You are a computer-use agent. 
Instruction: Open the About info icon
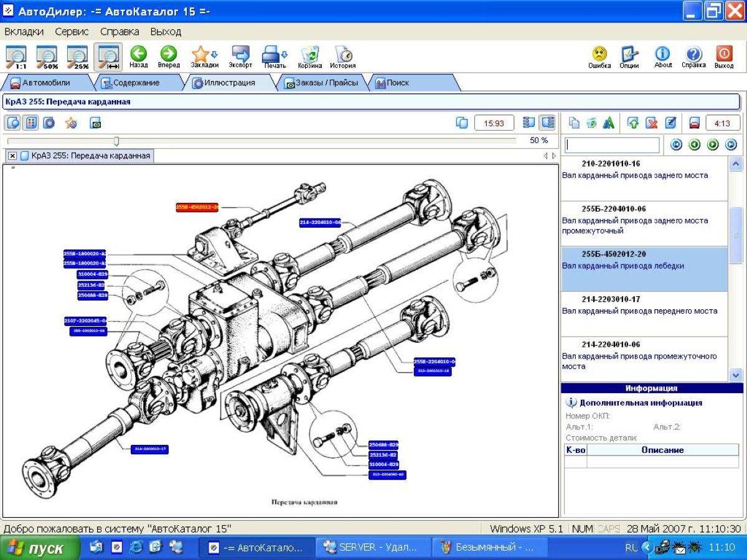(x=663, y=57)
